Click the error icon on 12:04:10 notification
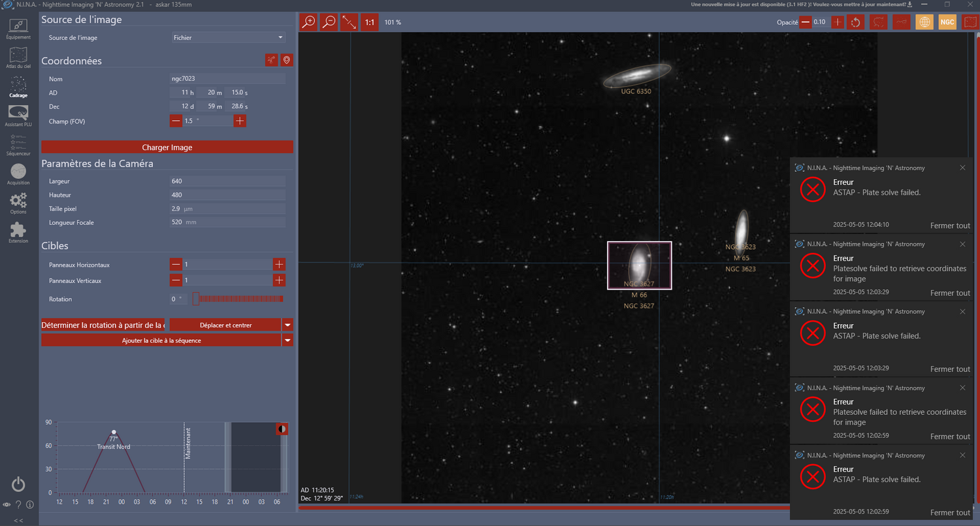 (x=813, y=191)
